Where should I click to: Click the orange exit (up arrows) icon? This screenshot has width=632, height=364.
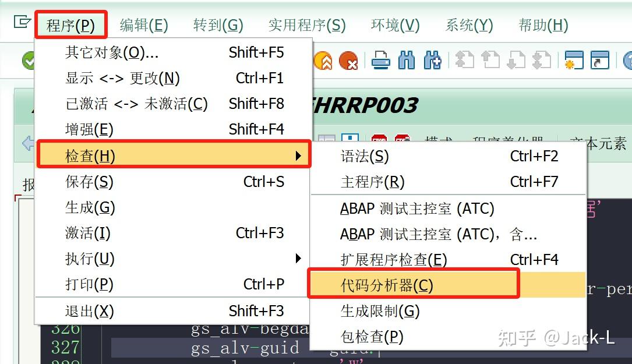pyautogui.click(x=324, y=61)
